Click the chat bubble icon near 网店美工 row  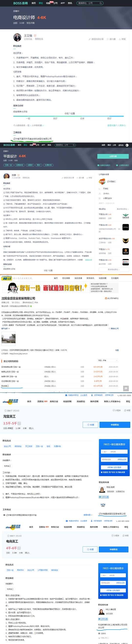[x=126, y=388]
